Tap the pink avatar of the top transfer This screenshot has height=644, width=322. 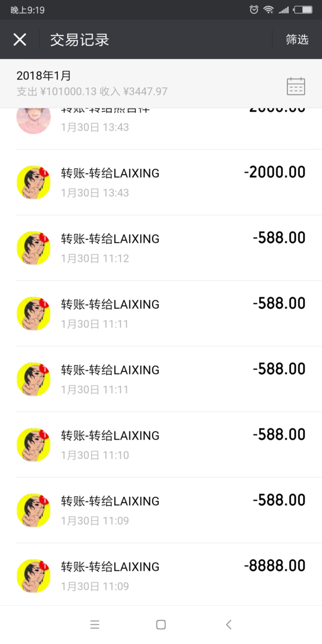[34, 118]
